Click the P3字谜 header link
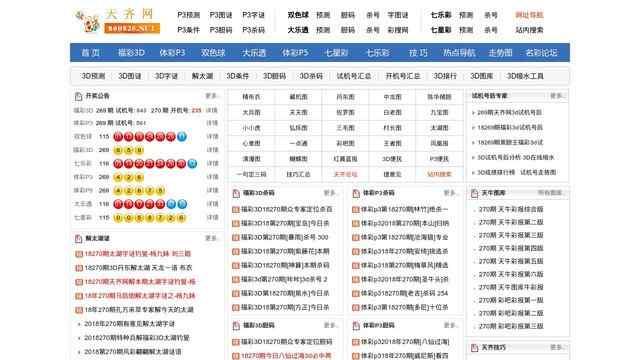The height and width of the screenshot is (360, 640). point(253,15)
